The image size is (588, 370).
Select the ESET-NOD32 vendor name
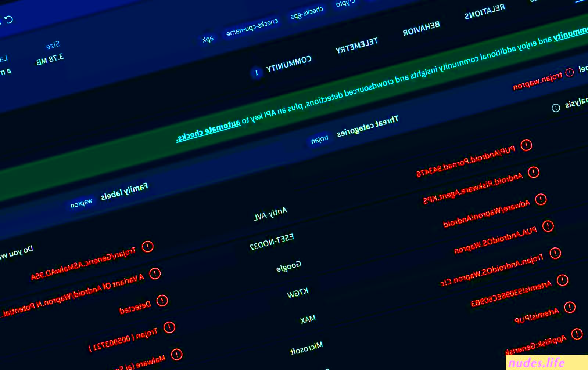coord(272,242)
